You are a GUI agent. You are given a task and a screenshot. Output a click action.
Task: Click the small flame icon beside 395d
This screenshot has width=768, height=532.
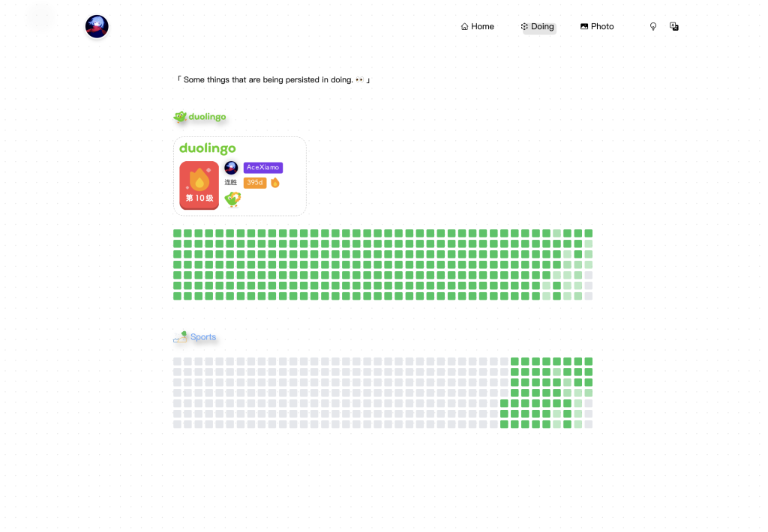pos(275,183)
